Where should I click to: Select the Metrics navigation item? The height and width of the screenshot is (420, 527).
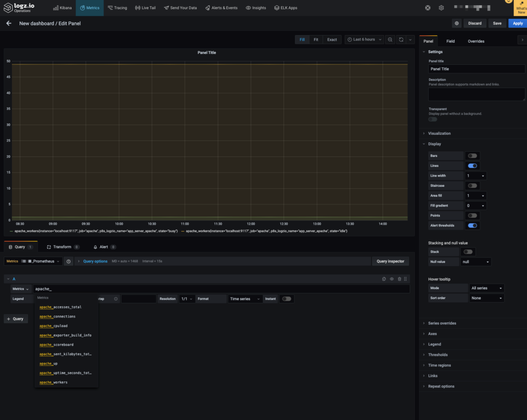point(90,8)
